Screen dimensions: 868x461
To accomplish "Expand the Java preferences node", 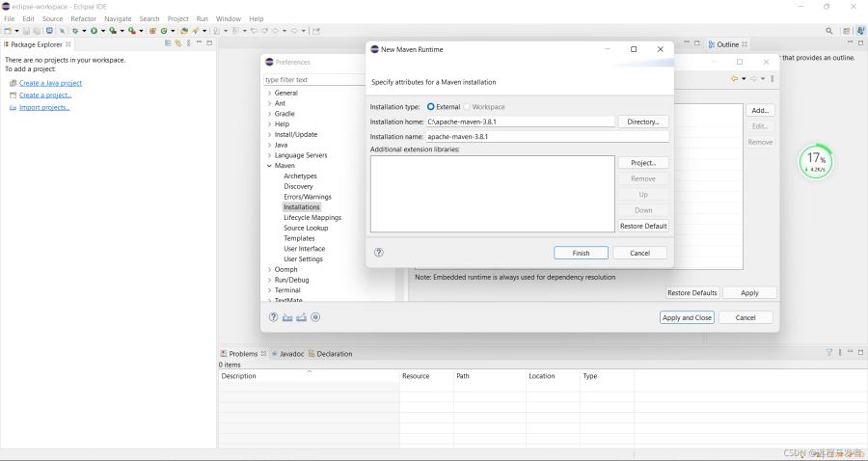I will 270,145.
